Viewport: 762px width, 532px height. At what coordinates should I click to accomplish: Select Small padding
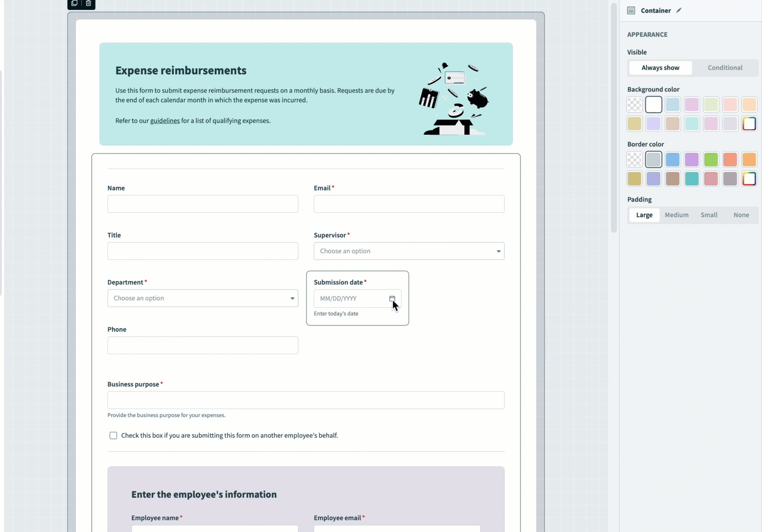pos(709,215)
